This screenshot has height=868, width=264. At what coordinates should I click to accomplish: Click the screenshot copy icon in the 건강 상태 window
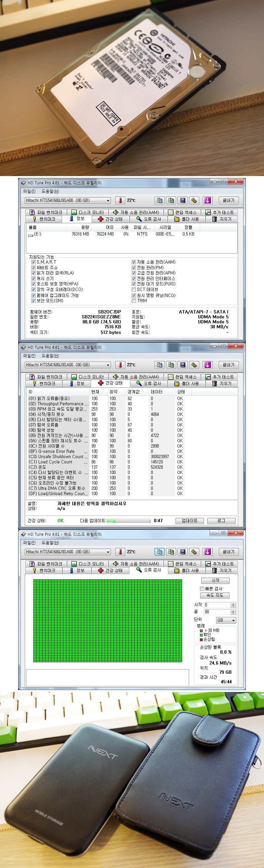(171, 365)
